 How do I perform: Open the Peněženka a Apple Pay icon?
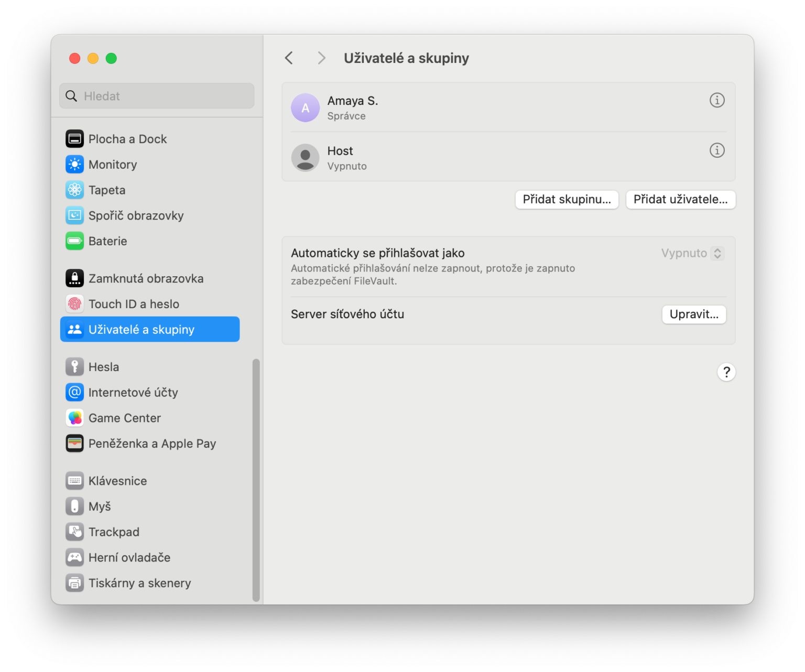click(74, 443)
